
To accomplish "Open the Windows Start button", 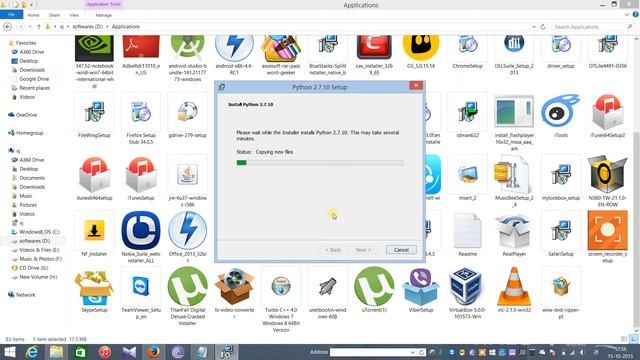I will [x=9, y=352].
